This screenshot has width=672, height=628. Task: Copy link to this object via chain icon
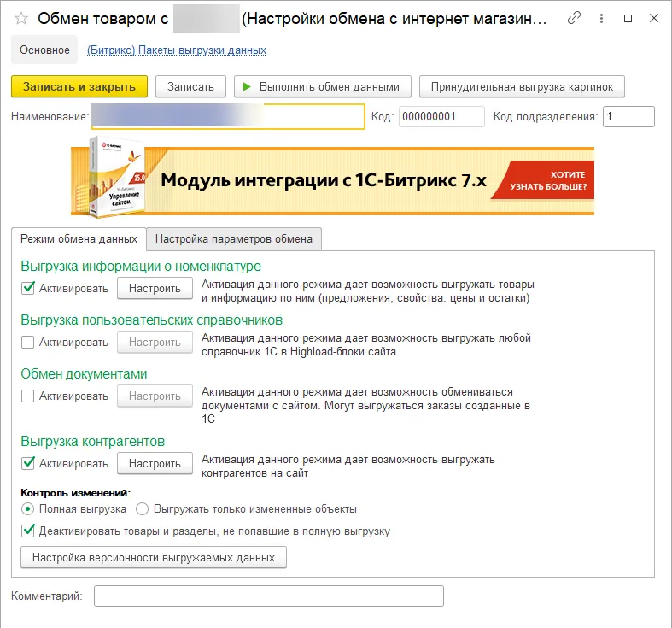click(574, 18)
